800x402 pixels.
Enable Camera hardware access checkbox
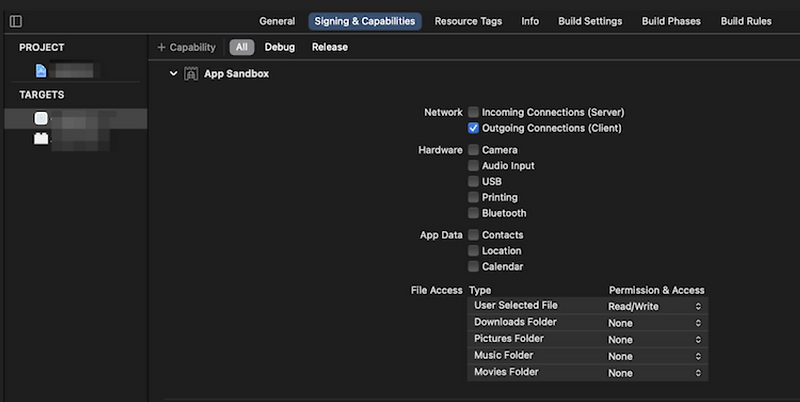pyautogui.click(x=474, y=150)
